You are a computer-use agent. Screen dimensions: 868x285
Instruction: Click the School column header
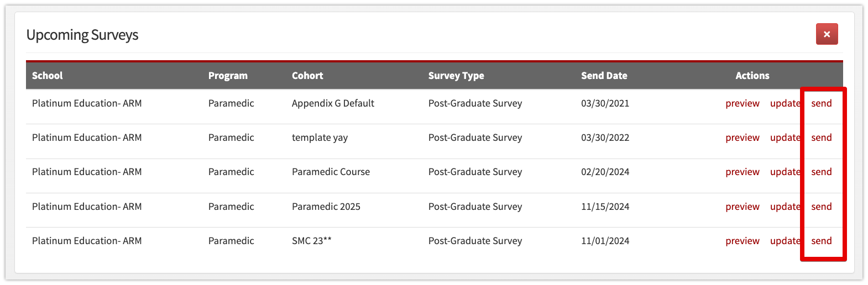(47, 76)
